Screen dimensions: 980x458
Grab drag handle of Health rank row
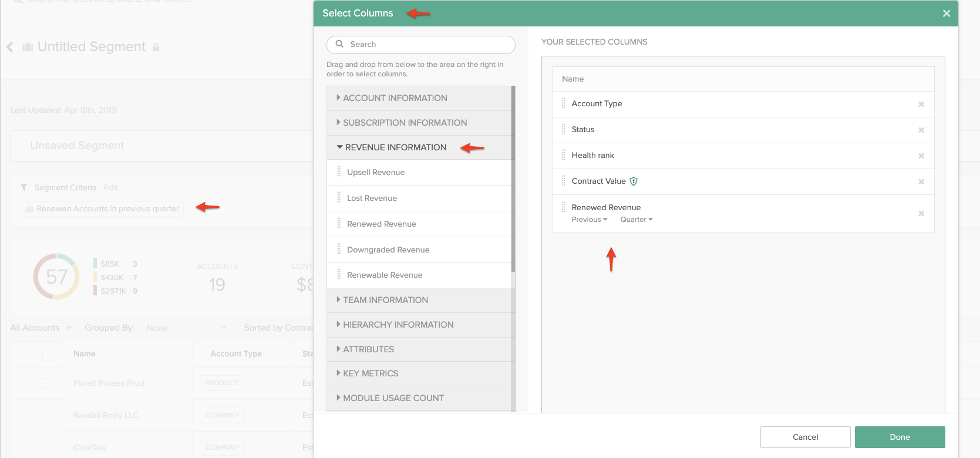click(564, 155)
